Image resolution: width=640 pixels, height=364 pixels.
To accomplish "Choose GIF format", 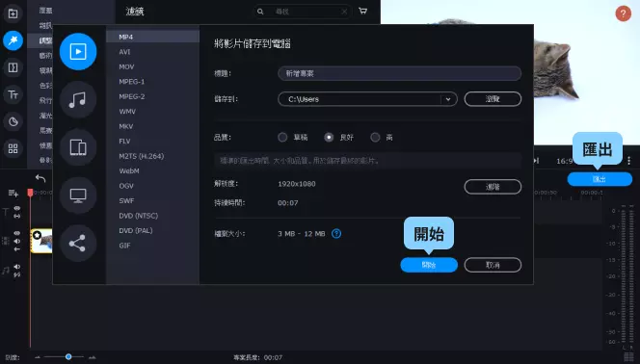I will pyautogui.click(x=152, y=246).
